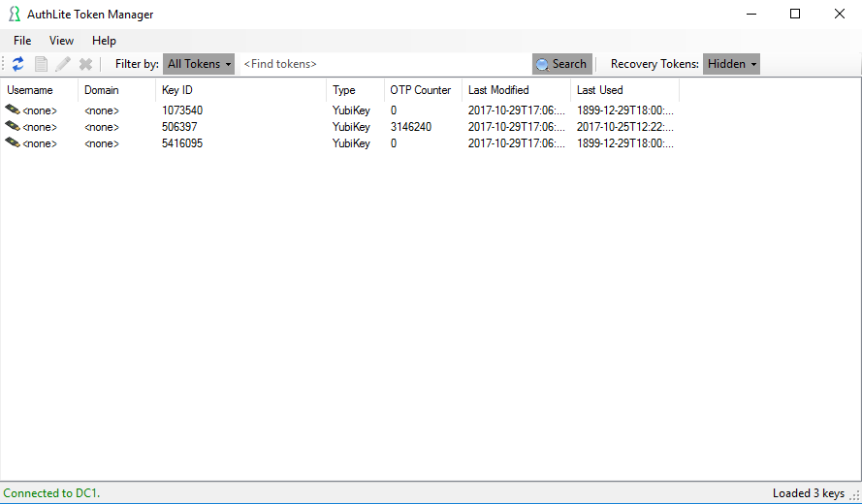Screen dimensions: 862x504
Task: Minimize the AuthLite Token Manager window
Action: pos(750,15)
